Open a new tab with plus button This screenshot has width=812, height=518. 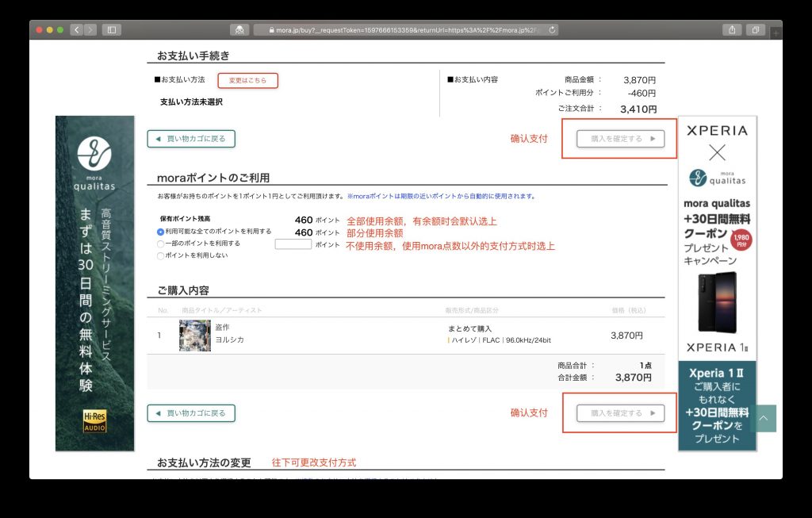pos(776,33)
